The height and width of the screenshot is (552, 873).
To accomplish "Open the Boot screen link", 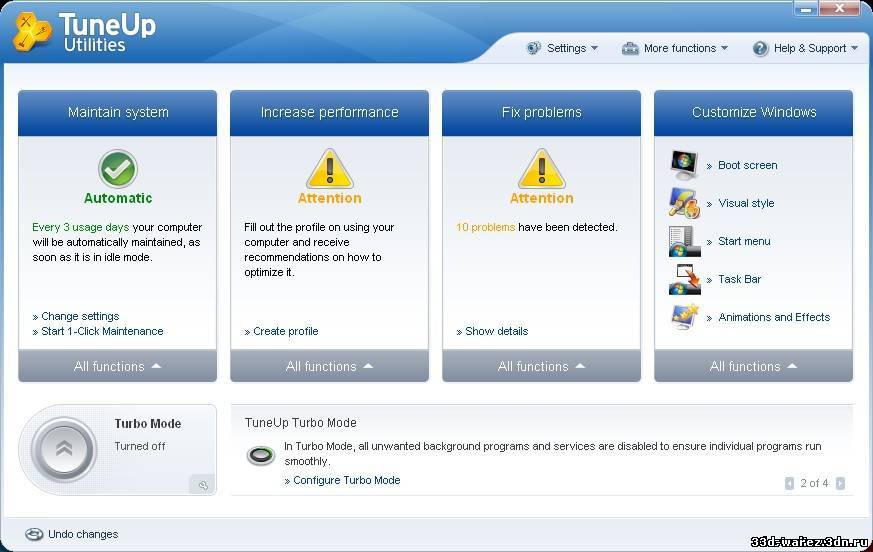I will point(748,165).
